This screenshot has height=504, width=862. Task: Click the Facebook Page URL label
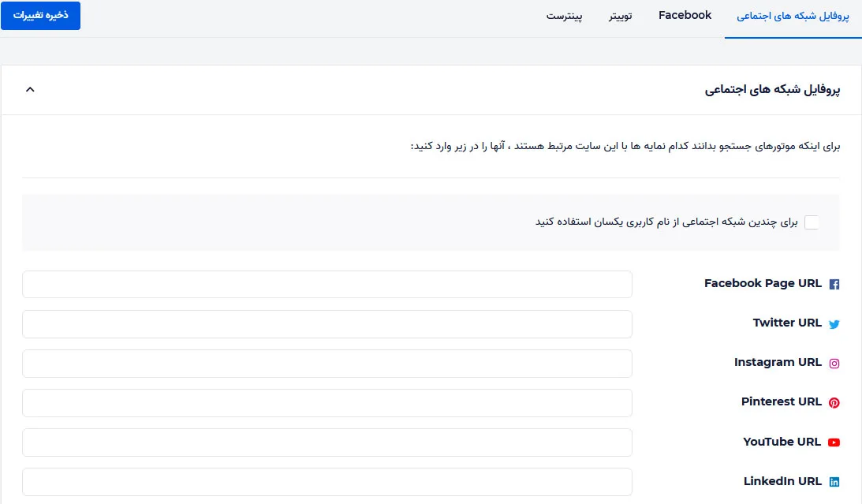(763, 284)
